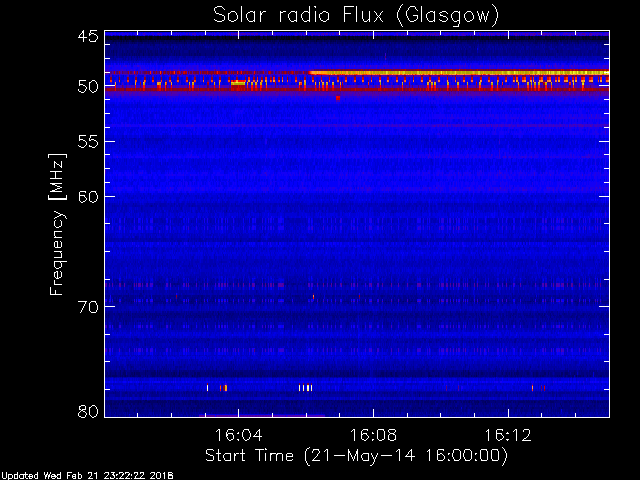Image resolution: width=640 pixels, height=480 pixels.
Task: Click the '16:04' time tick label
Action: pos(238,435)
